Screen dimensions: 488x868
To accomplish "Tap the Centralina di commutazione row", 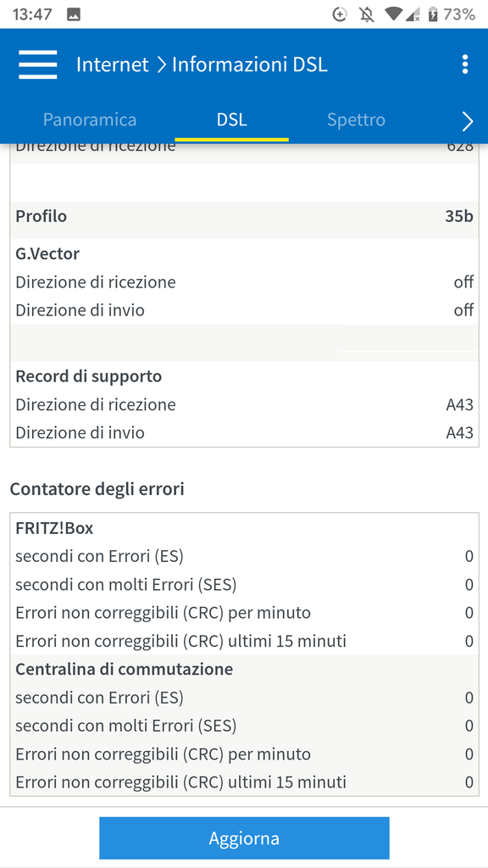I will coord(244,670).
